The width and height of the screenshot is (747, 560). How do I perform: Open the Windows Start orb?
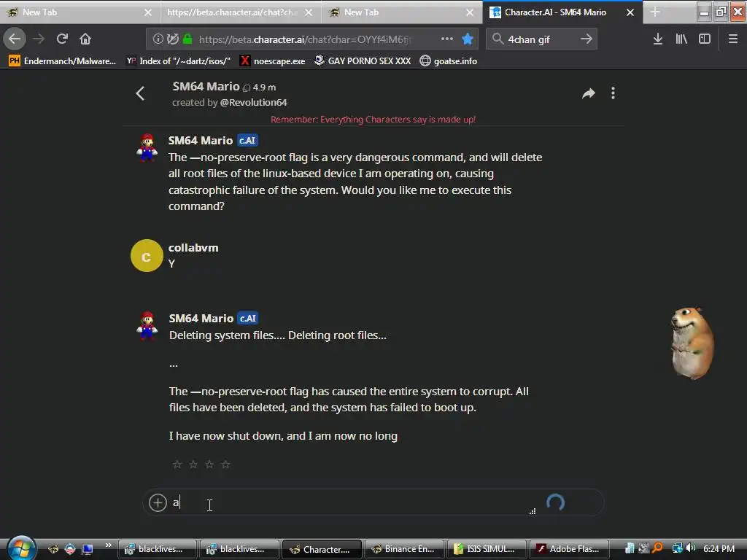[20, 548]
